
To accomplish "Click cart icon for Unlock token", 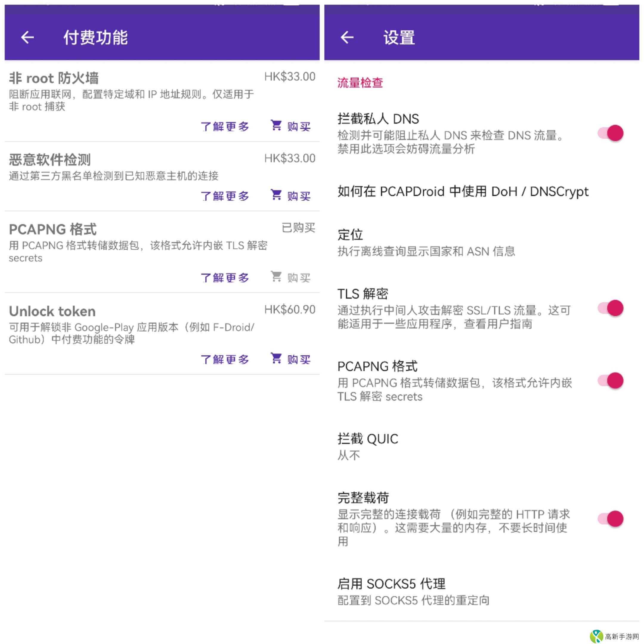I will [276, 358].
